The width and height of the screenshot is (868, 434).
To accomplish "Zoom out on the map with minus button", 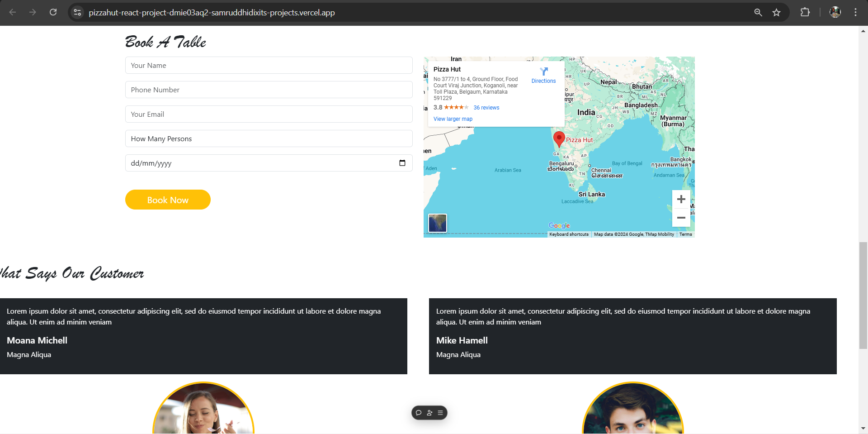I will pos(681,218).
